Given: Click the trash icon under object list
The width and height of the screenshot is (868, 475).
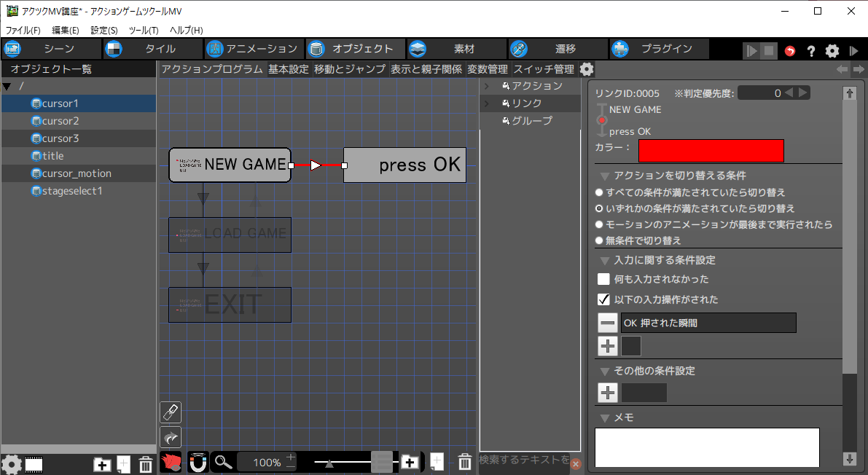Looking at the screenshot, I should click(145, 463).
